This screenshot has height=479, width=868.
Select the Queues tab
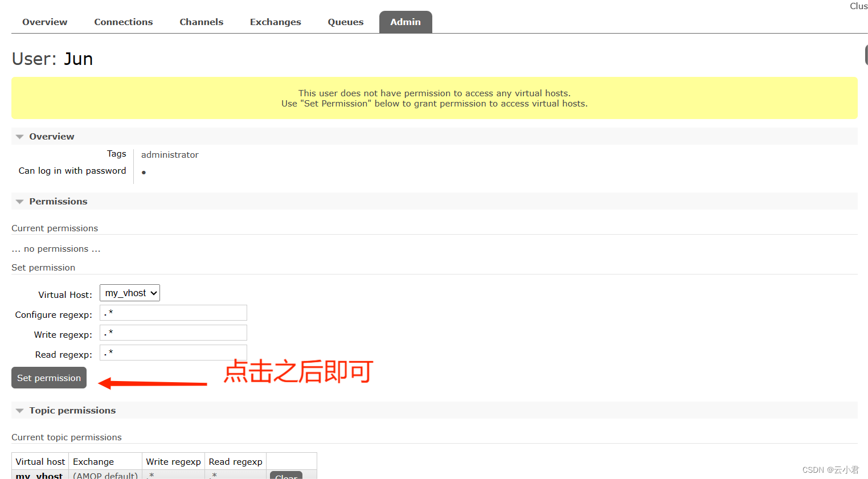[345, 22]
